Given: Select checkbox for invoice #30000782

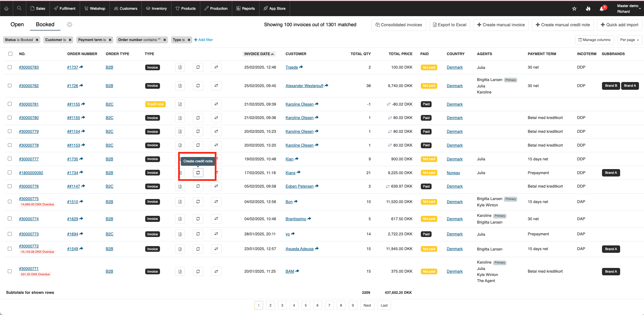Looking at the screenshot, I should pyautogui.click(x=10, y=86).
